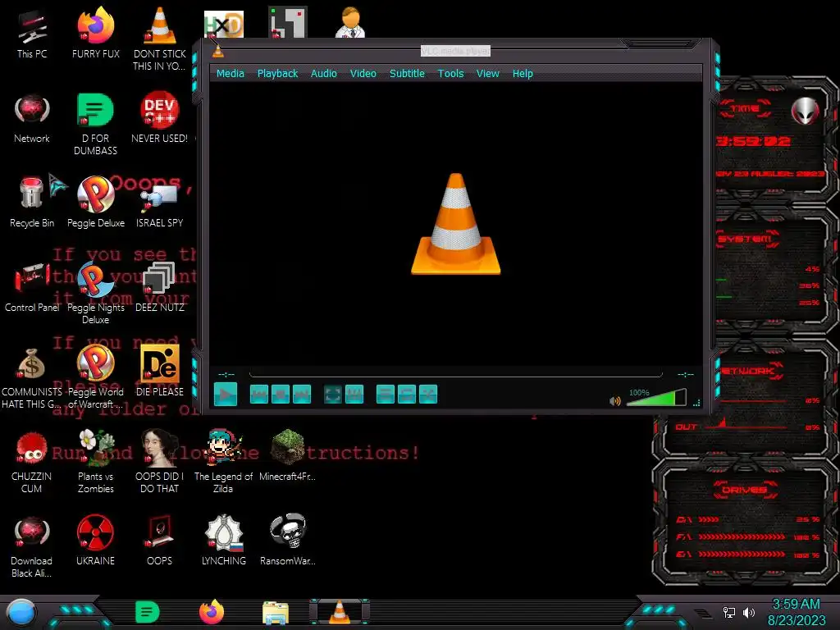Mute audio with the speaker icon
The width and height of the screenshot is (840, 630).
(x=615, y=400)
